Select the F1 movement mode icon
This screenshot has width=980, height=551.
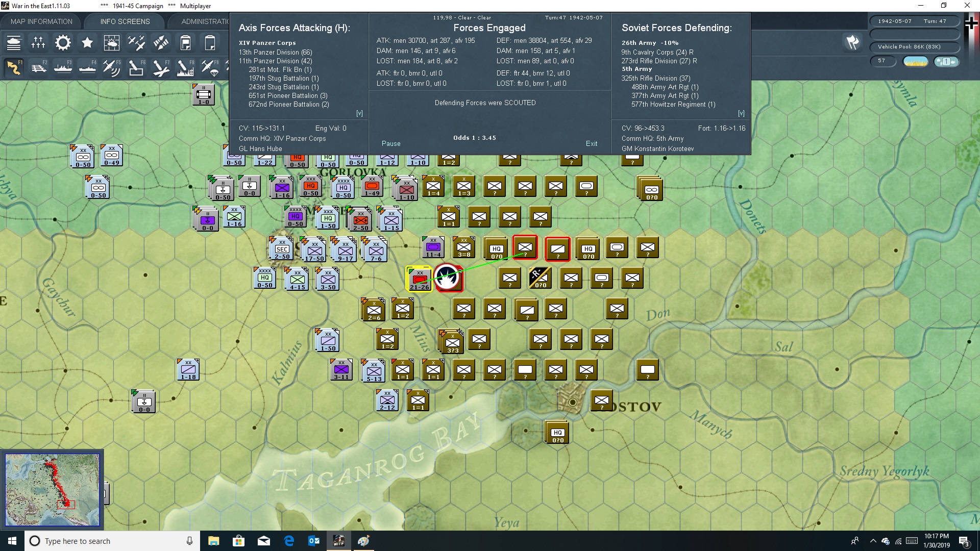[14, 67]
